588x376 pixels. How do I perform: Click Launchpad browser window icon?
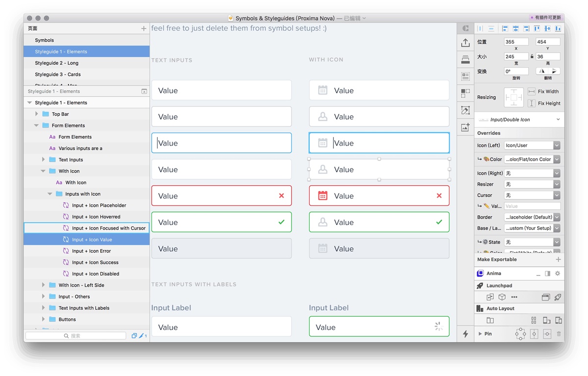point(545,297)
